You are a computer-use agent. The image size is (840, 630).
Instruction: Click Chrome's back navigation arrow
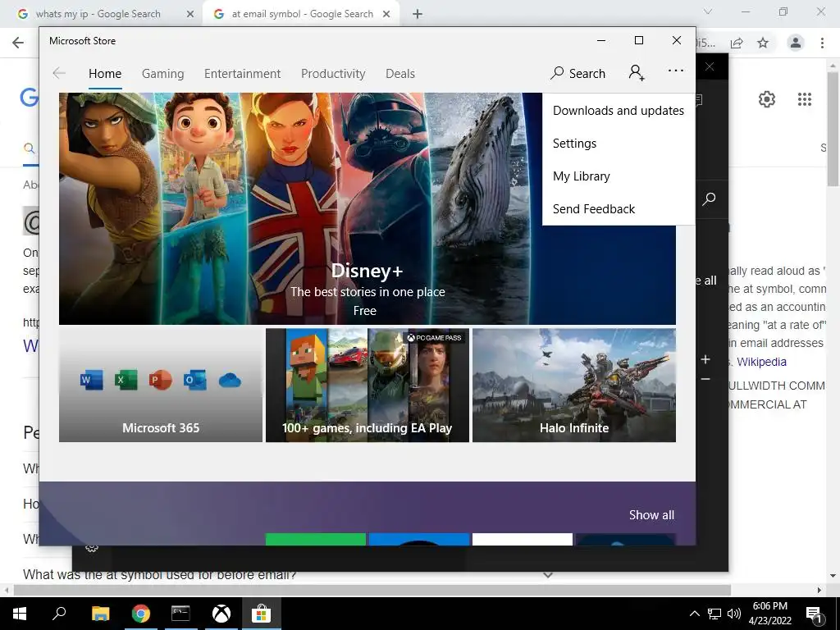coord(18,43)
